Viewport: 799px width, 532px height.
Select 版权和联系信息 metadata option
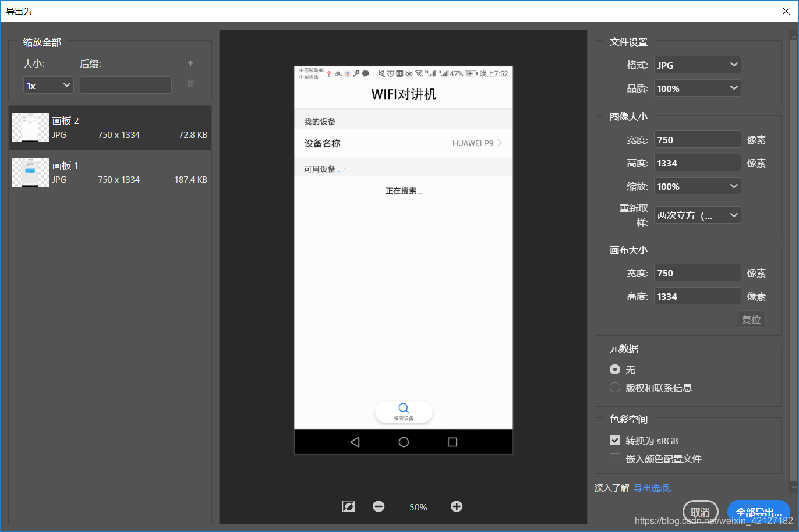point(615,387)
